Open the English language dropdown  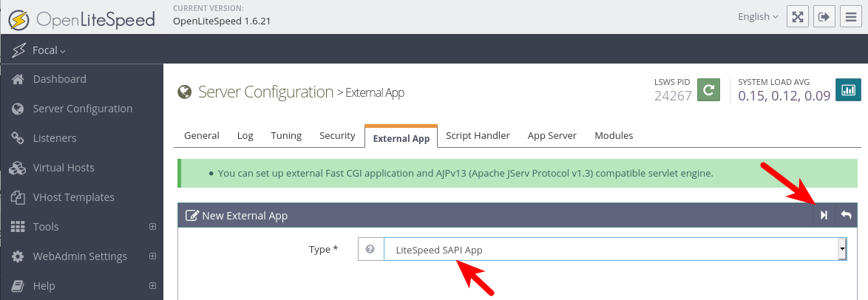[758, 17]
